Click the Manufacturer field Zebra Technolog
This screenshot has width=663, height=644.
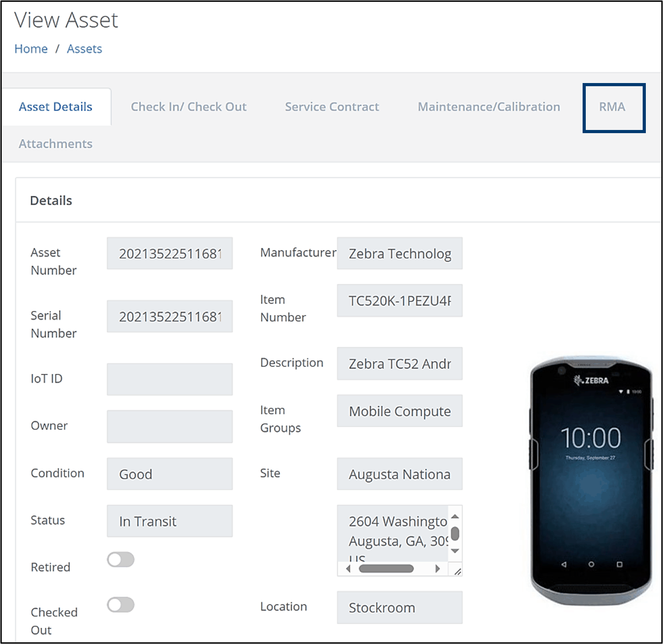[400, 253]
